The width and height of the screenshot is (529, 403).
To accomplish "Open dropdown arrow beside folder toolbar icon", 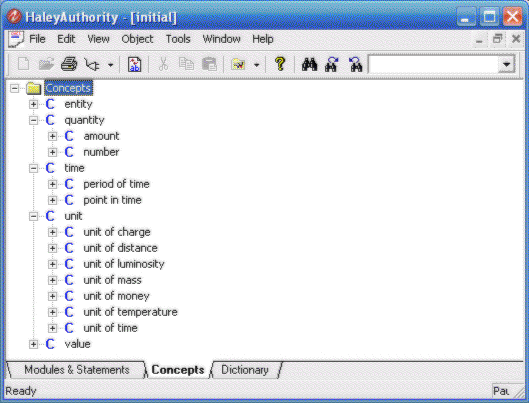I will [257, 65].
